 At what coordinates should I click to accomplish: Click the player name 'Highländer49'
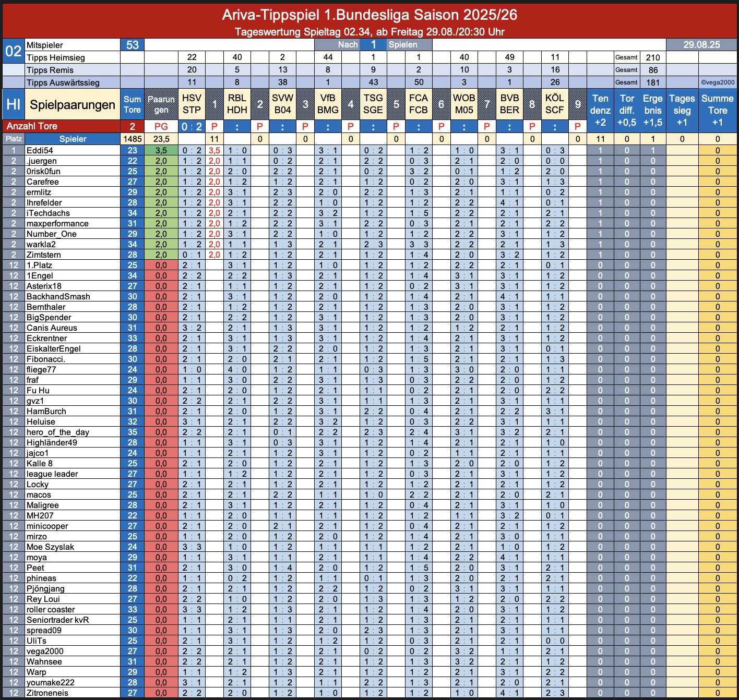52,442
